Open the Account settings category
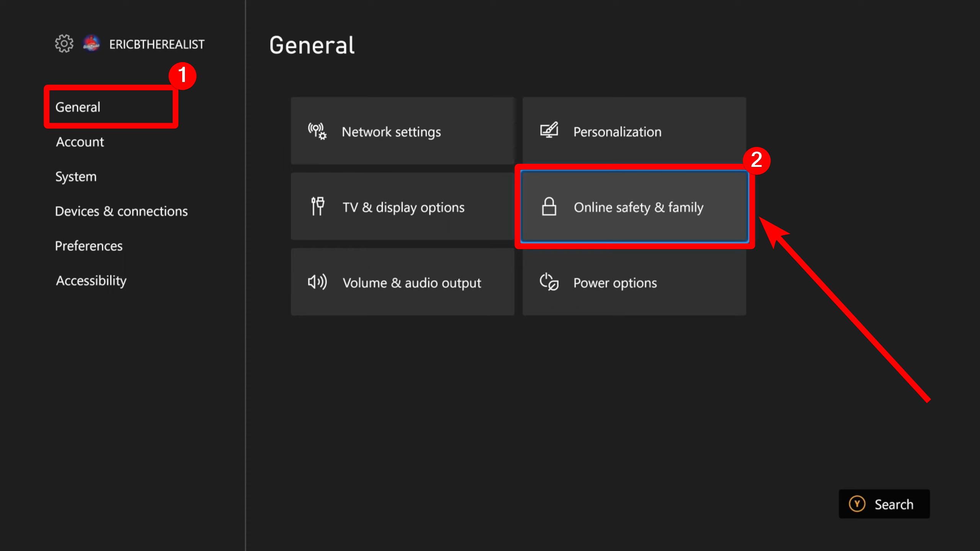Image resolution: width=980 pixels, height=551 pixels. [80, 142]
